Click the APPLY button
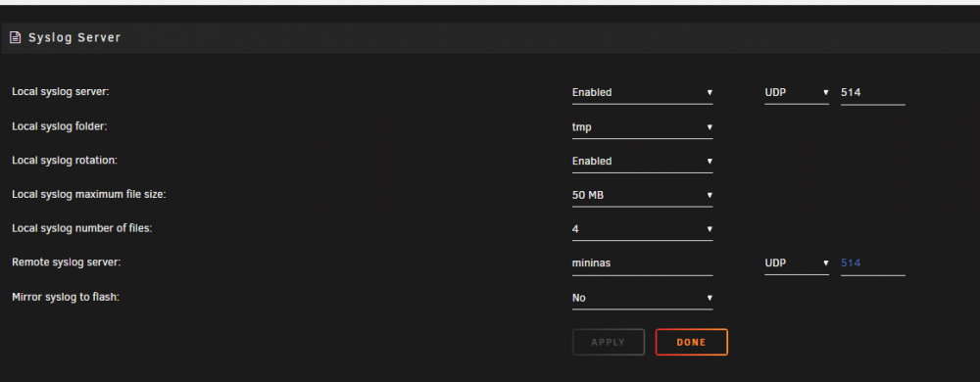 click(x=609, y=342)
